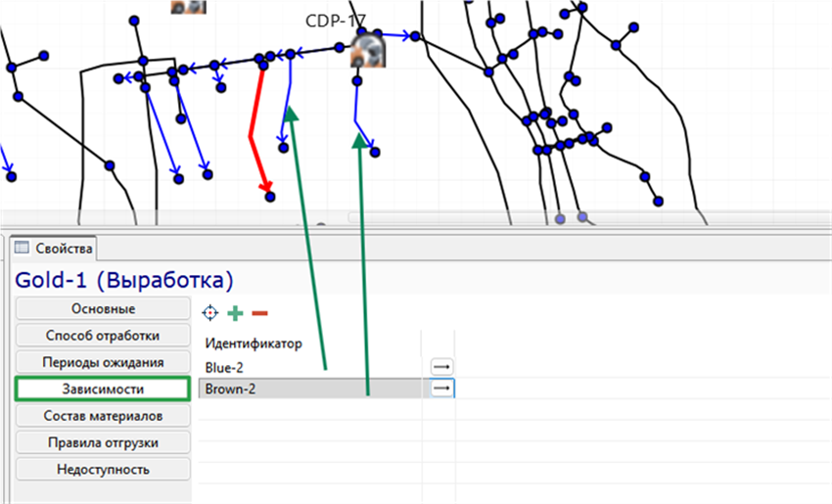Open Периоды ожидания section
Screen dimensions: 832x504
(x=103, y=362)
